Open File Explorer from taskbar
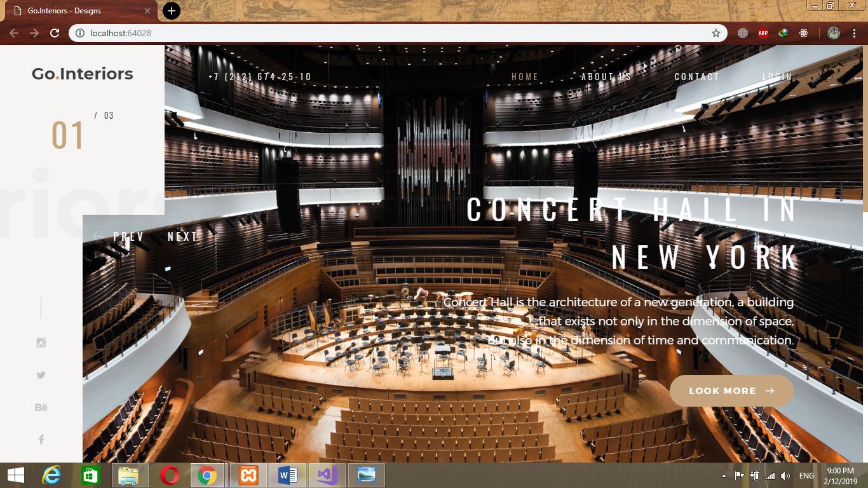This screenshot has height=488, width=868. pos(129,475)
